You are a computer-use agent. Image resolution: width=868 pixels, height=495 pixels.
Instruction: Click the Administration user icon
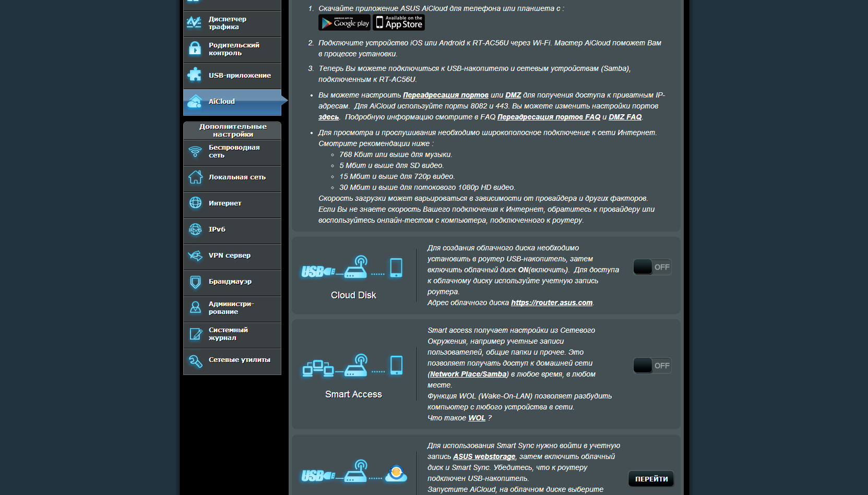[195, 307]
